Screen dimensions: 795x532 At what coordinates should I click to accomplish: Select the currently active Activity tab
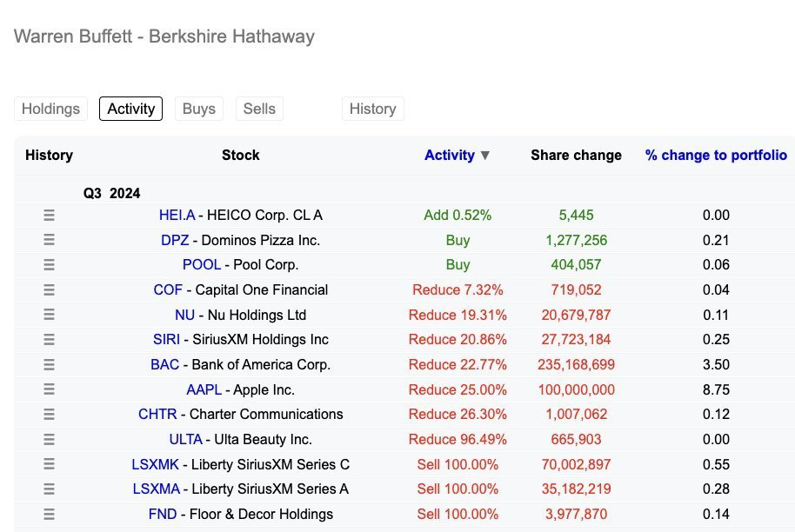point(130,109)
